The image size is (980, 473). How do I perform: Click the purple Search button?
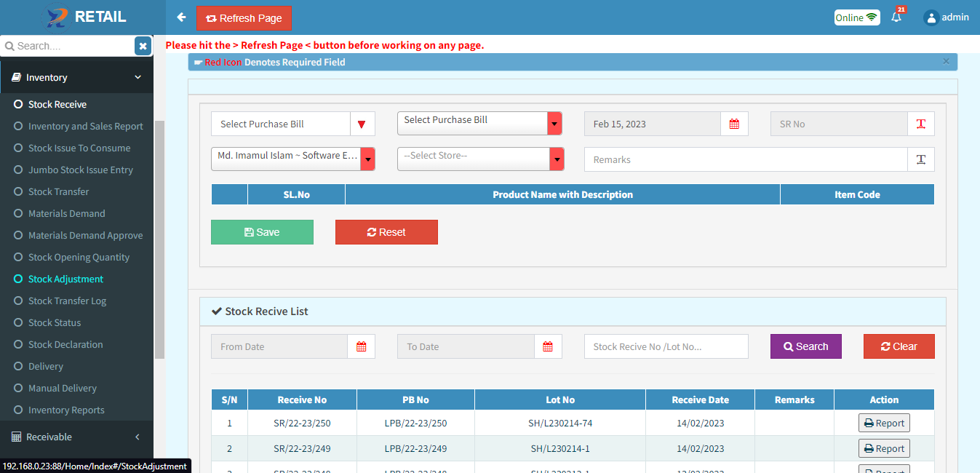[805, 346]
